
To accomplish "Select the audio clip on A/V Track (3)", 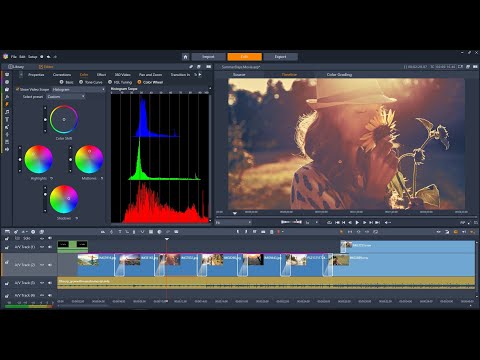I will tap(266, 283).
